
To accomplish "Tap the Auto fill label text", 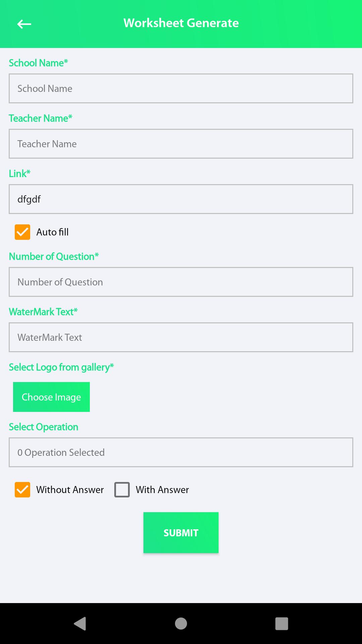I will [x=53, y=232].
